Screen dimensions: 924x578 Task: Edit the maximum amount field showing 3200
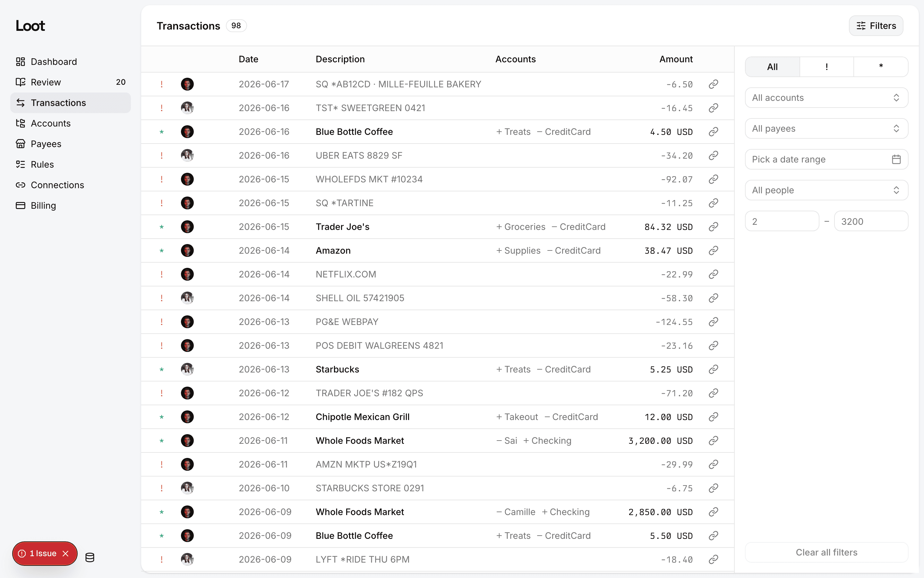pyautogui.click(x=871, y=221)
